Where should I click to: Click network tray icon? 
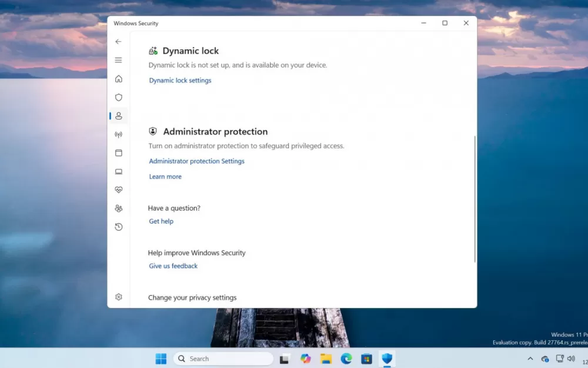(x=560, y=359)
